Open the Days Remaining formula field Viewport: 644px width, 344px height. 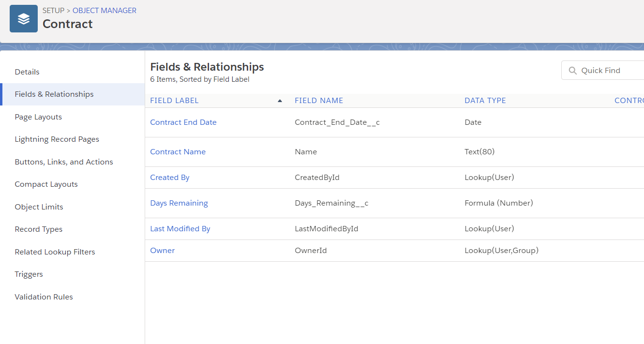[x=179, y=203]
